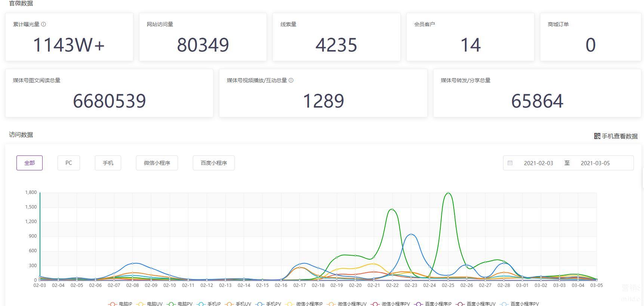Viewport: 644px width, 306px height.
Task: Click the calendar icon in date range picker
Action: [x=510, y=163]
